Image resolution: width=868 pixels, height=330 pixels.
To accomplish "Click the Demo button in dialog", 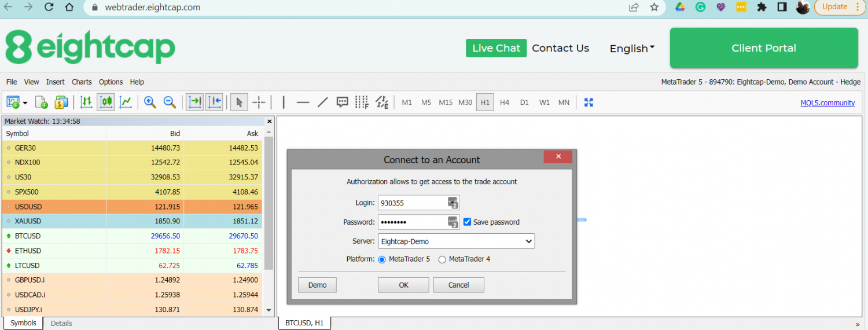I will [317, 285].
